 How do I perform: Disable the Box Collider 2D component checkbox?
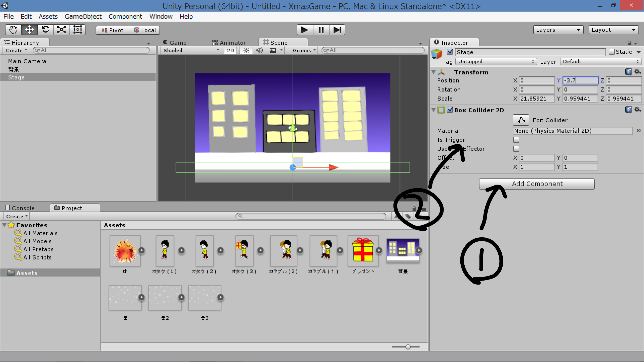click(450, 110)
